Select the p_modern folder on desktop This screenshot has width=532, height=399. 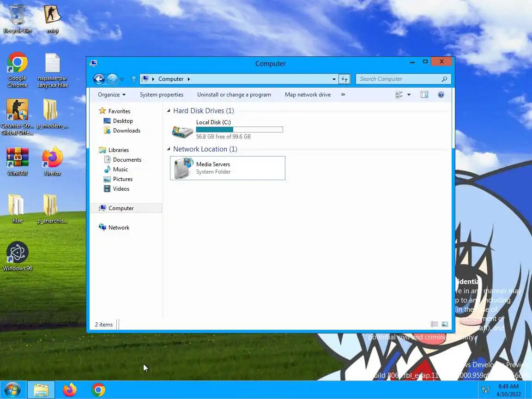pyautogui.click(x=52, y=114)
